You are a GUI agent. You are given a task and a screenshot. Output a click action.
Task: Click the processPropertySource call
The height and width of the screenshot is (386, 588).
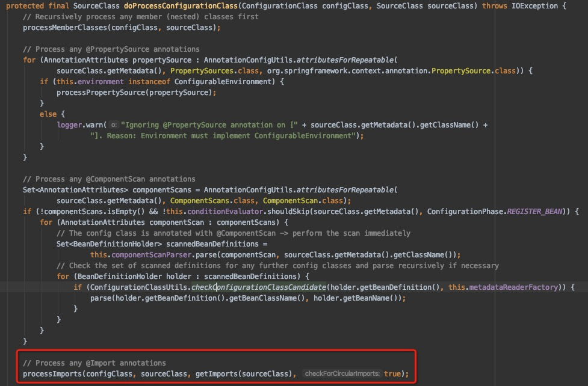click(101, 93)
